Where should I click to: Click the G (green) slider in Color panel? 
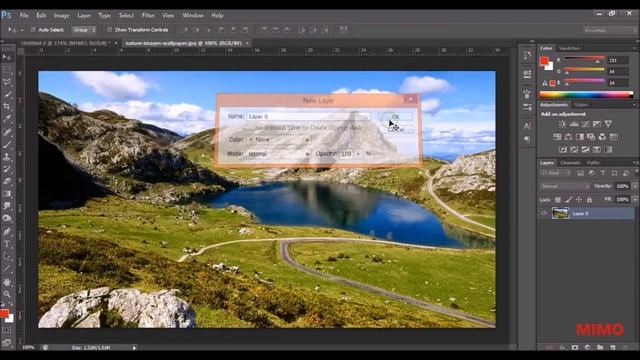[584, 71]
